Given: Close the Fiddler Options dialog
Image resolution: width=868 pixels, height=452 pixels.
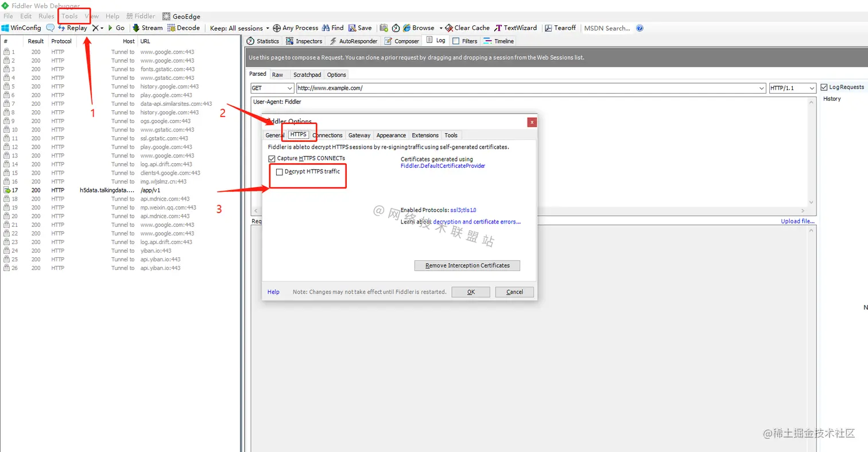Looking at the screenshot, I should 532,122.
